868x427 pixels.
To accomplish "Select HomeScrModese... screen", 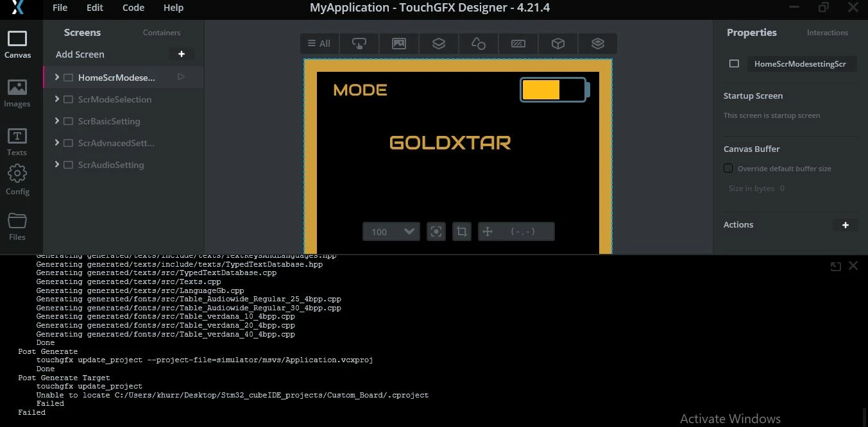I will coord(117,78).
